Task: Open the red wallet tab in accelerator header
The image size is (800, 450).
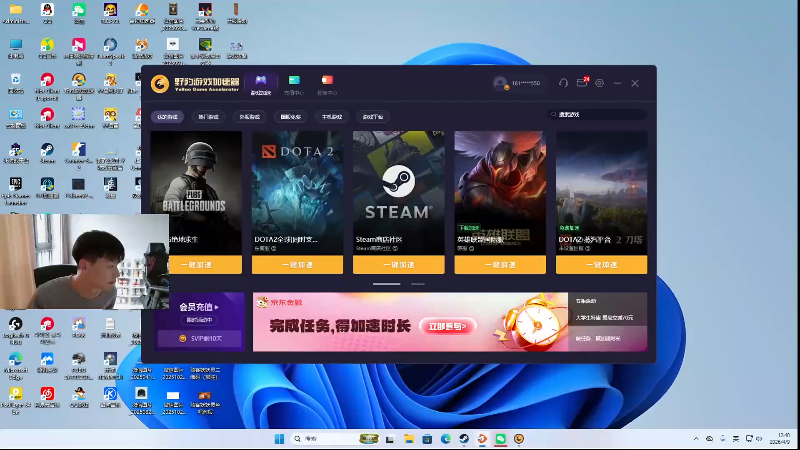Action: (327, 85)
